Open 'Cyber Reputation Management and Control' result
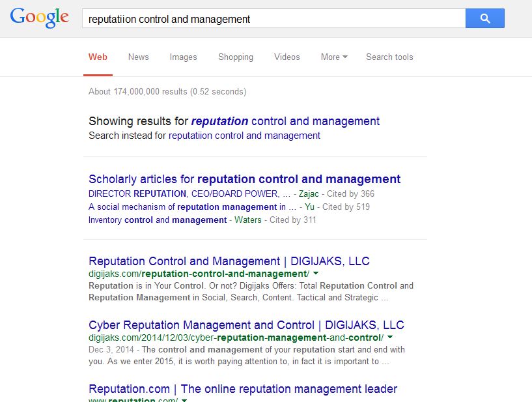The height and width of the screenshot is (402, 532). coord(246,325)
